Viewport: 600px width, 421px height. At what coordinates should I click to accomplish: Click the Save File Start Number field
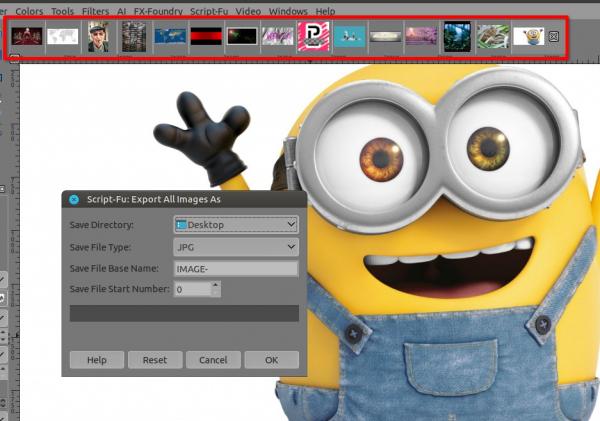[x=192, y=289]
